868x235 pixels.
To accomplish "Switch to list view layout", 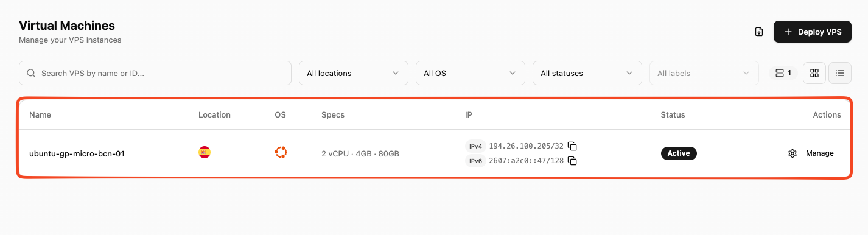I will [840, 73].
